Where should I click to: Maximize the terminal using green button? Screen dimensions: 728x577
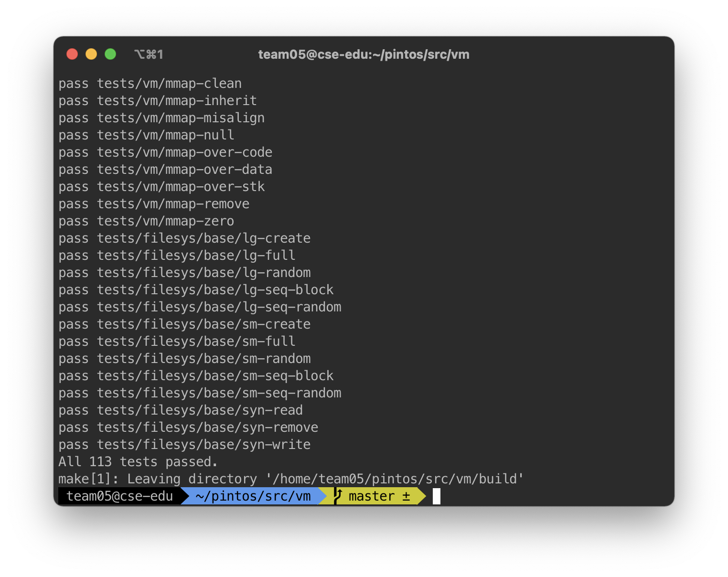(110, 54)
